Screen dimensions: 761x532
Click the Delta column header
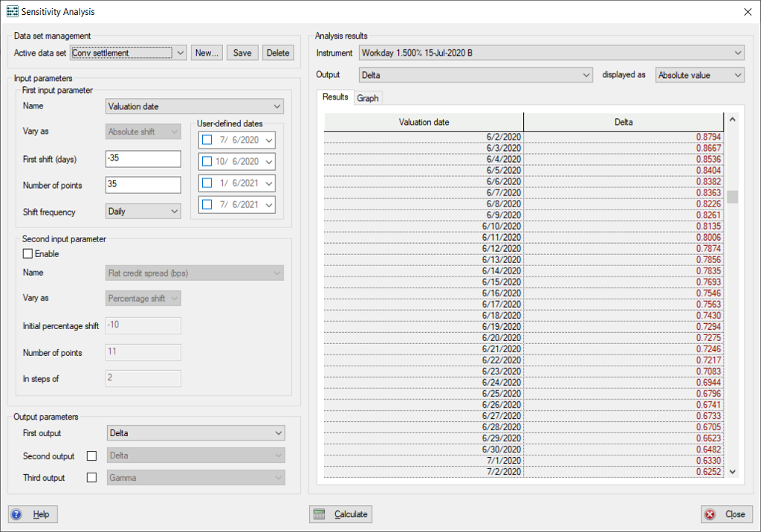624,123
